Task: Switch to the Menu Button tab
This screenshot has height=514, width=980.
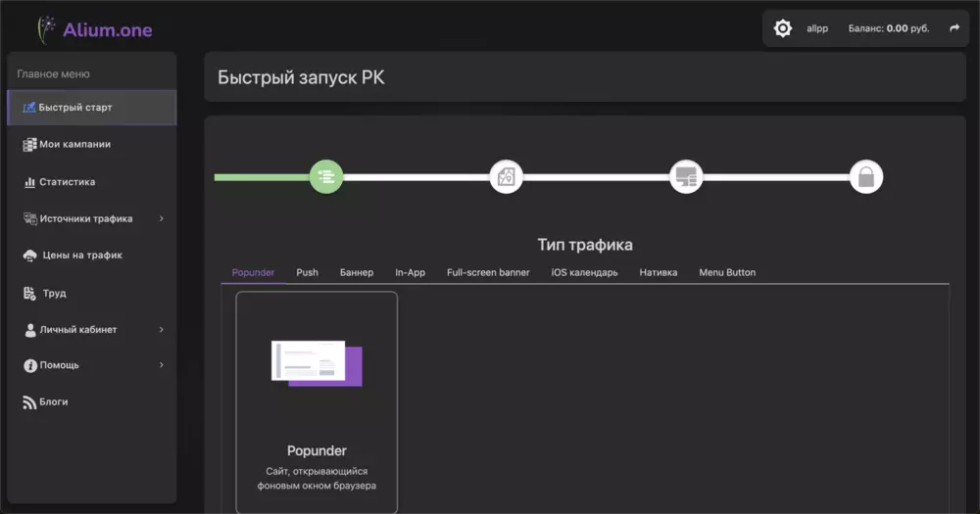Action: [727, 272]
